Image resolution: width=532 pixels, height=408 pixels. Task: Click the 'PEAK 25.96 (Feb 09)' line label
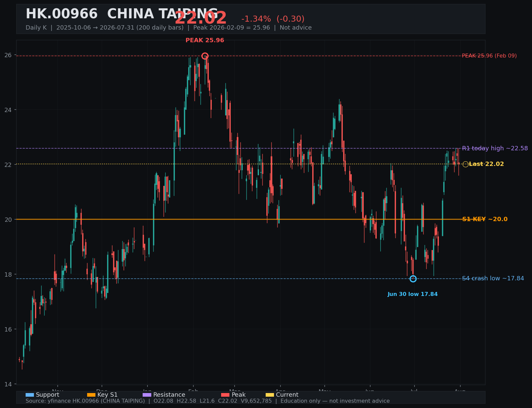[x=489, y=56]
